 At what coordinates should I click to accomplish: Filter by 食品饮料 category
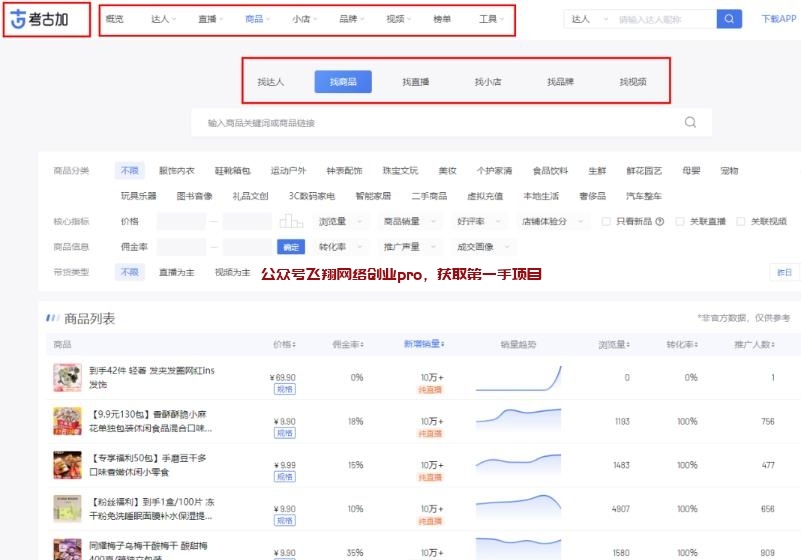(x=550, y=171)
